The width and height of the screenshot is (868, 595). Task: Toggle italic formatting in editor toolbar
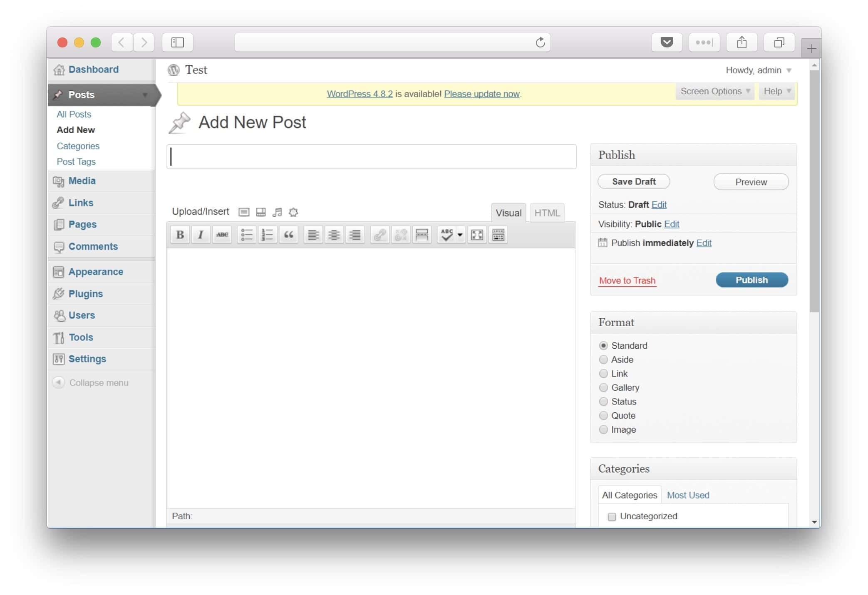(201, 235)
